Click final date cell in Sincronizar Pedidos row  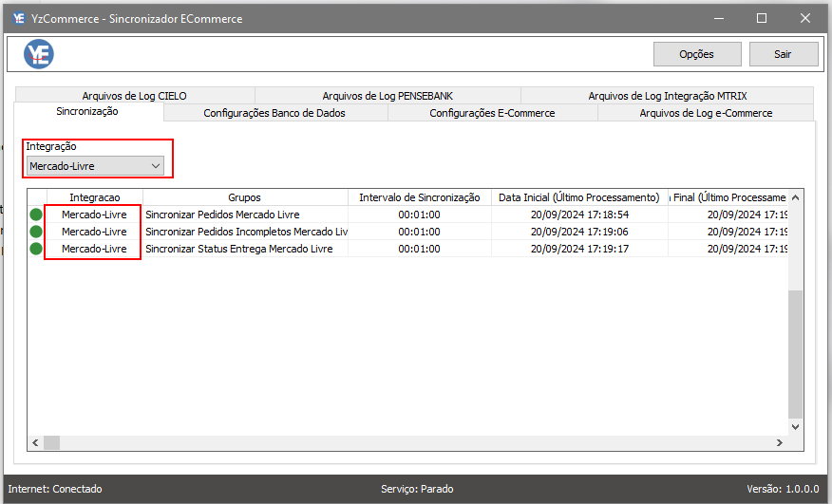(728, 215)
